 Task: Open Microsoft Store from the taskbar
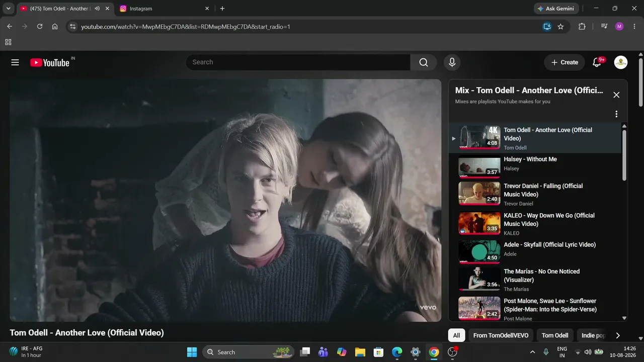tap(378, 352)
